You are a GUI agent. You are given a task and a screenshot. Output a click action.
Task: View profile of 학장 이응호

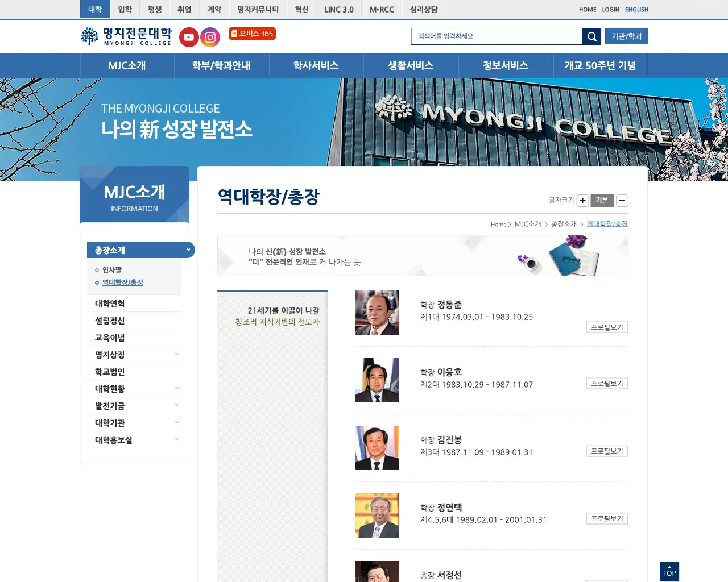pos(607,384)
